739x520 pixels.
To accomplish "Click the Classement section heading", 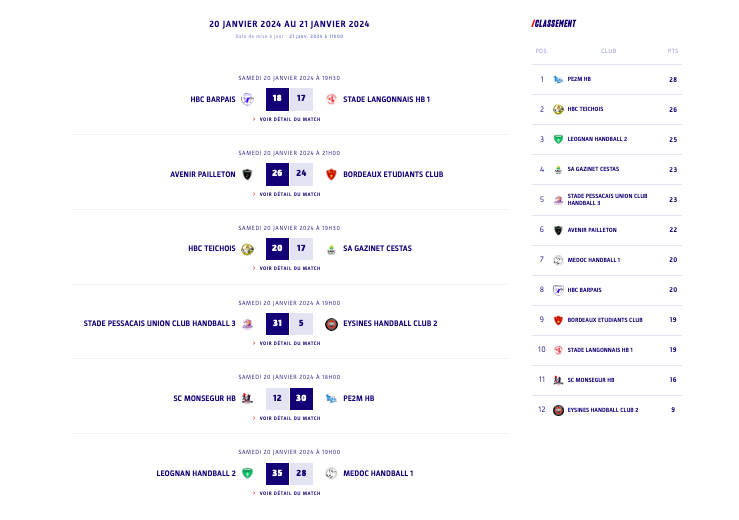I will [554, 24].
